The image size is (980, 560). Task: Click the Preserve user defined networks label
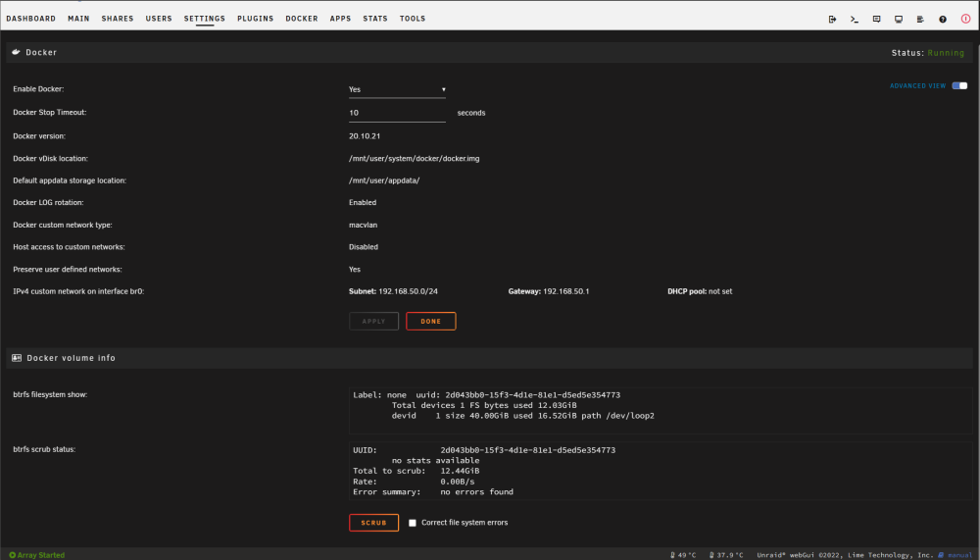tap(68, 269)
